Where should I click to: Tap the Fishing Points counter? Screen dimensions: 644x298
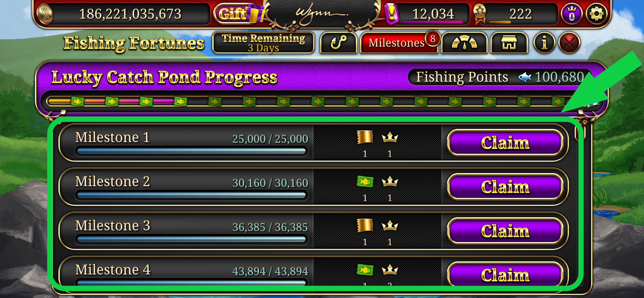coord(500,77)
